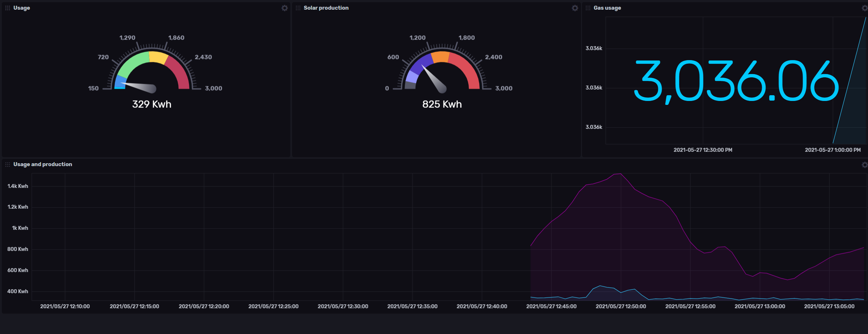
Task: Grab the Usage and production drag handle
Action: coord(8,164)
